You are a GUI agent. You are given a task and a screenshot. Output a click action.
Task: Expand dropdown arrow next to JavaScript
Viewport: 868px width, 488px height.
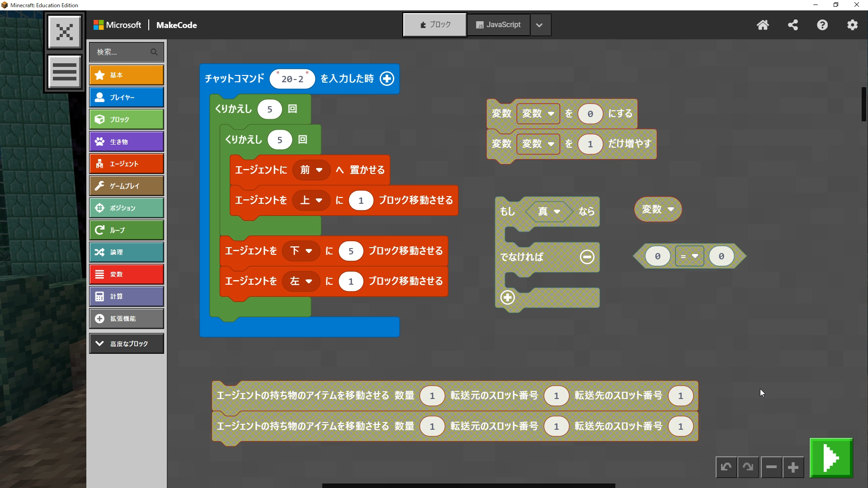point(539,25)
